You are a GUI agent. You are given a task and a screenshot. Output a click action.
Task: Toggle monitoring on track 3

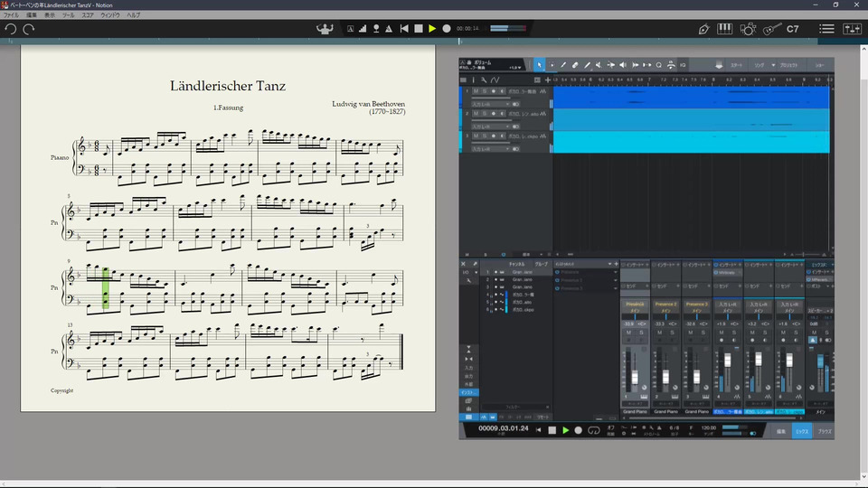(x=502, y=136)
